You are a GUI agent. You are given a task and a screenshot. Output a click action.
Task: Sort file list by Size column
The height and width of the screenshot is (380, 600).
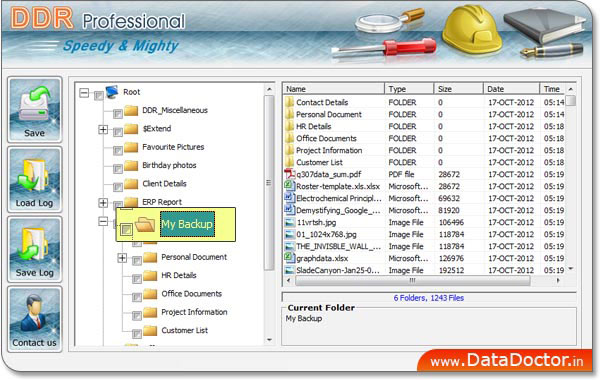click(458, 89)
